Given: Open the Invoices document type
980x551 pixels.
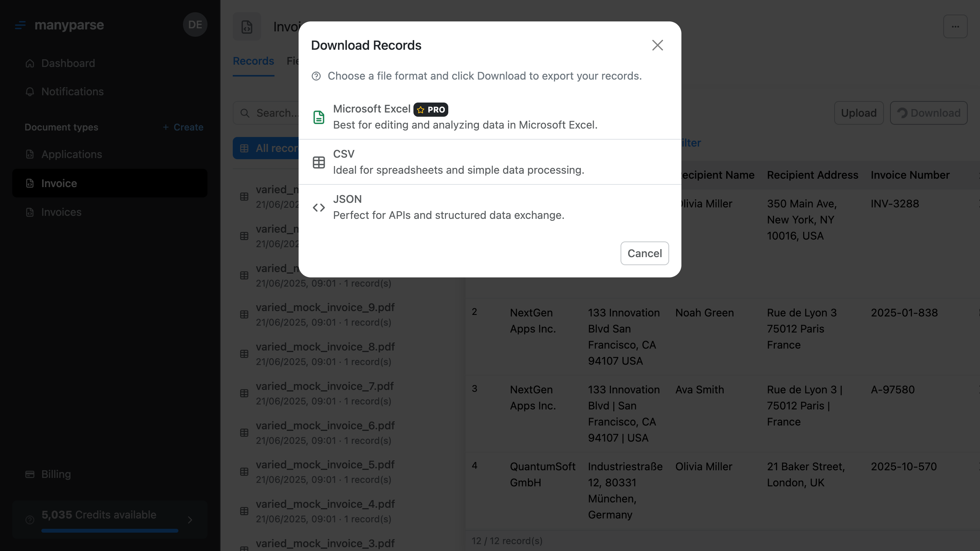Looking at the screenshot, I should coord(110,212).
